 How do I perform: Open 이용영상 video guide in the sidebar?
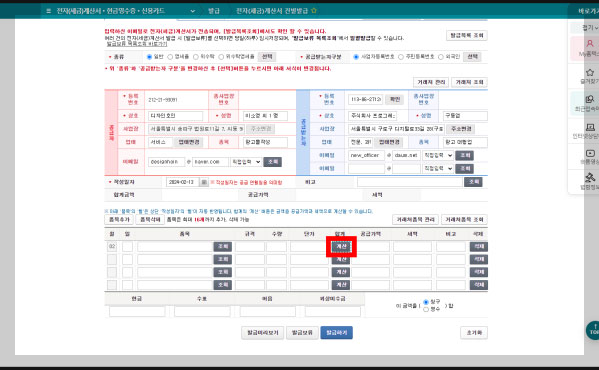pyautogui.click(x=589, y=157)
